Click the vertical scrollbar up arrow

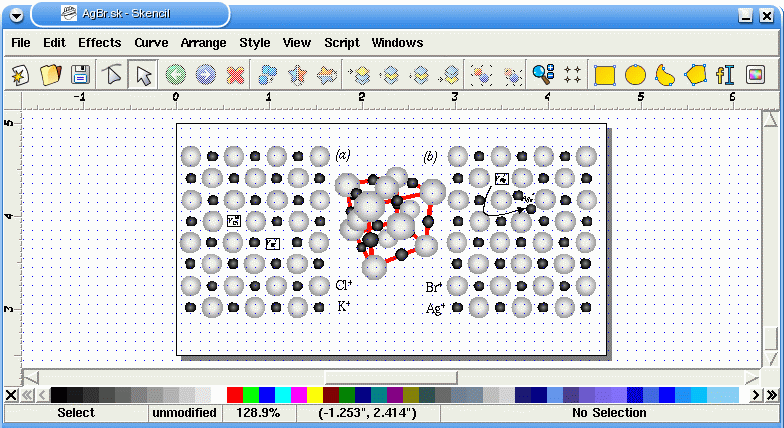pyautogui.click(x=770, y=118)
